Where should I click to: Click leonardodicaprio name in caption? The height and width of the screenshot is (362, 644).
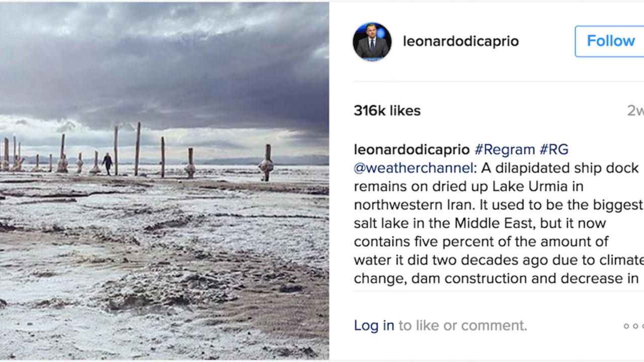point(412,150)
